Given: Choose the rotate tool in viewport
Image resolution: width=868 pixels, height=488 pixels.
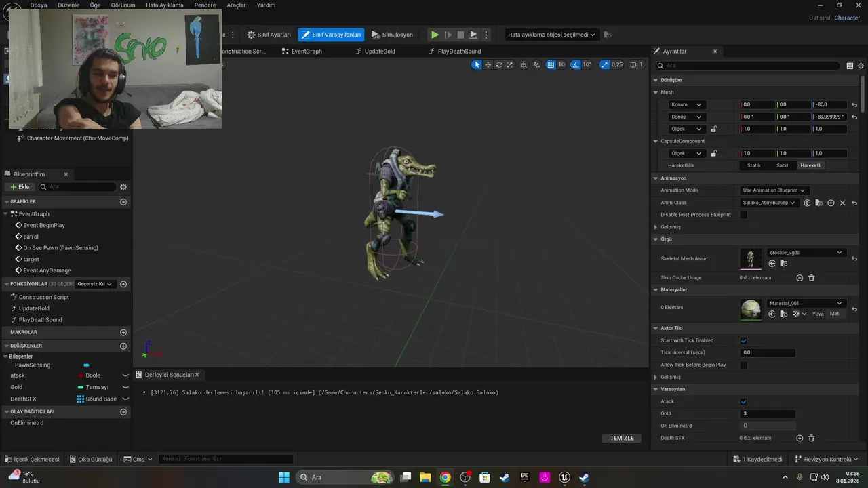Looking at the screenshot, I should 499,64.
